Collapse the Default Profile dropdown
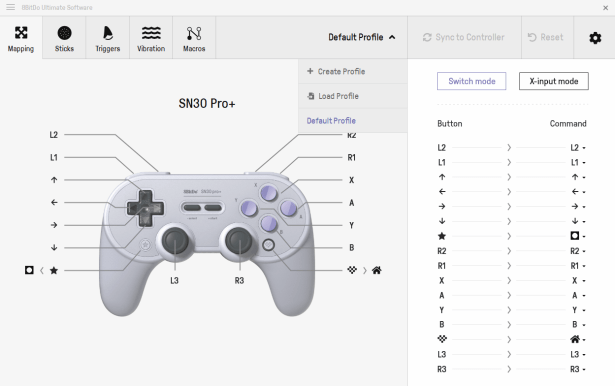615x386 pixels. pos(362,37)
